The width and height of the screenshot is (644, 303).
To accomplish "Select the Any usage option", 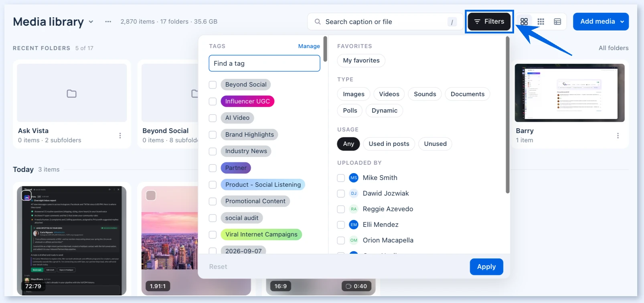I will (348, 144).
